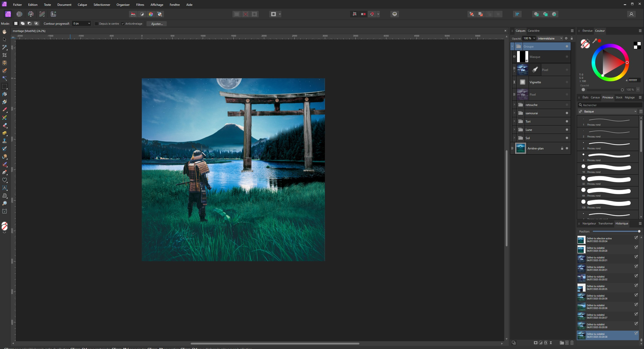The width and height of the screenshot is (644, 349).
Task: Select the Clone stamp tool
Action: tap(5, 141)
